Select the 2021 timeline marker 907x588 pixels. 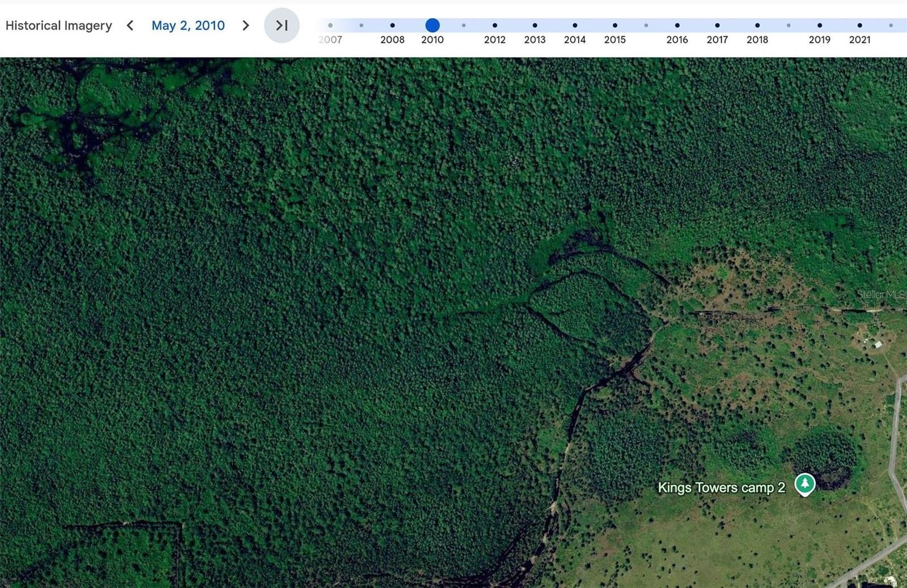pyautogui.click(x=860, y=25)
